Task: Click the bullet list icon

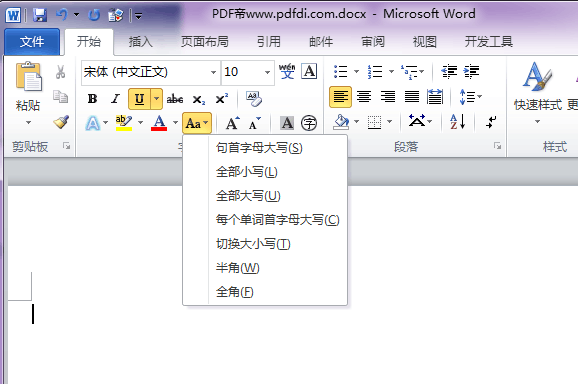Action: pos(341,71)
